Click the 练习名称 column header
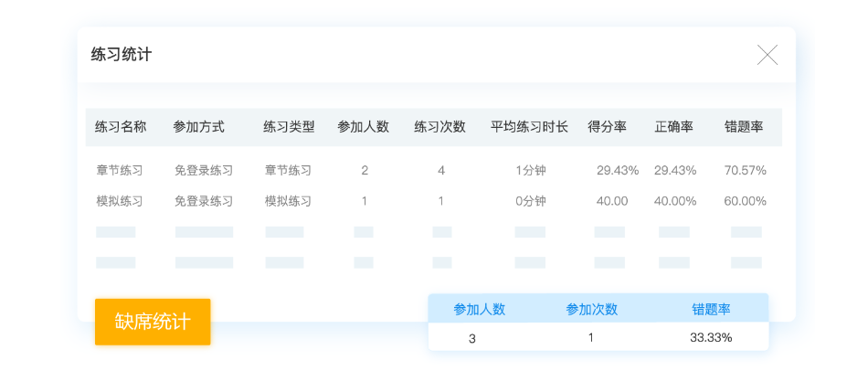Screen dimensions: 868x371 point(121,127)
